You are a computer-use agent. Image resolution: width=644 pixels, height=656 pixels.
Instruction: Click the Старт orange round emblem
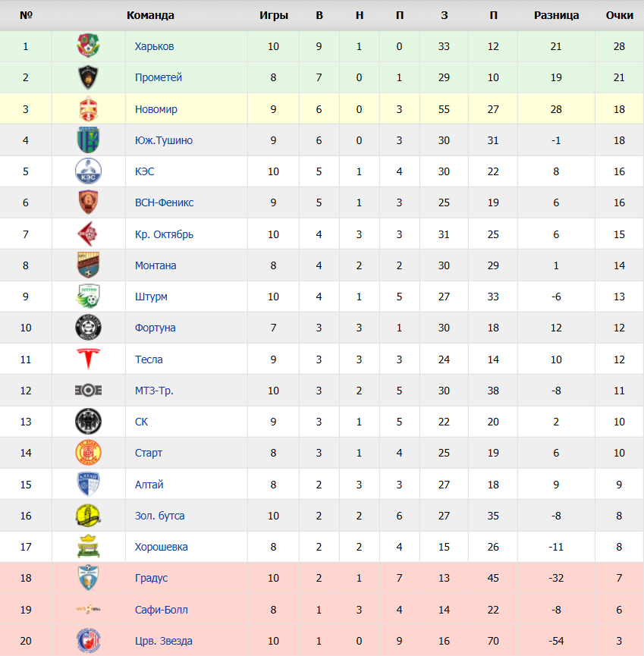pyautogui.click(x=88, y=453)
